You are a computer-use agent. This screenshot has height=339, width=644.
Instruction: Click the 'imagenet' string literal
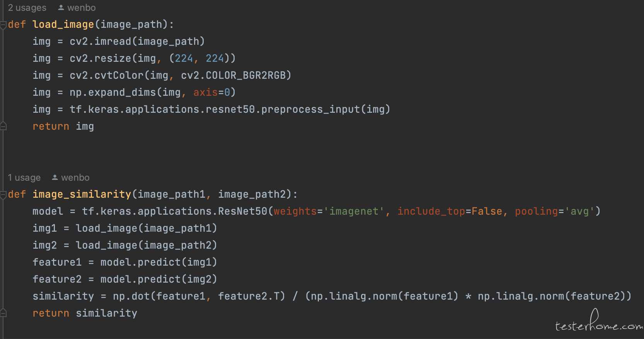(354, 211)
